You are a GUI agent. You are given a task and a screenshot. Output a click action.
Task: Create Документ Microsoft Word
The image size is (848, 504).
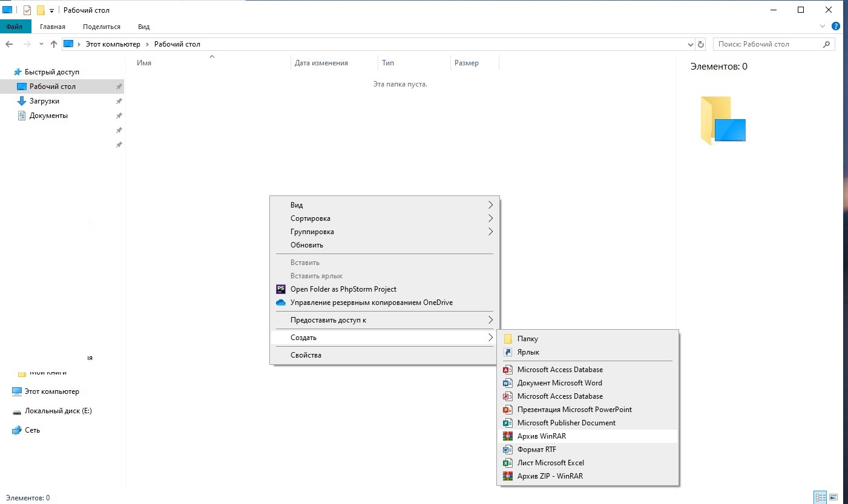587,383
